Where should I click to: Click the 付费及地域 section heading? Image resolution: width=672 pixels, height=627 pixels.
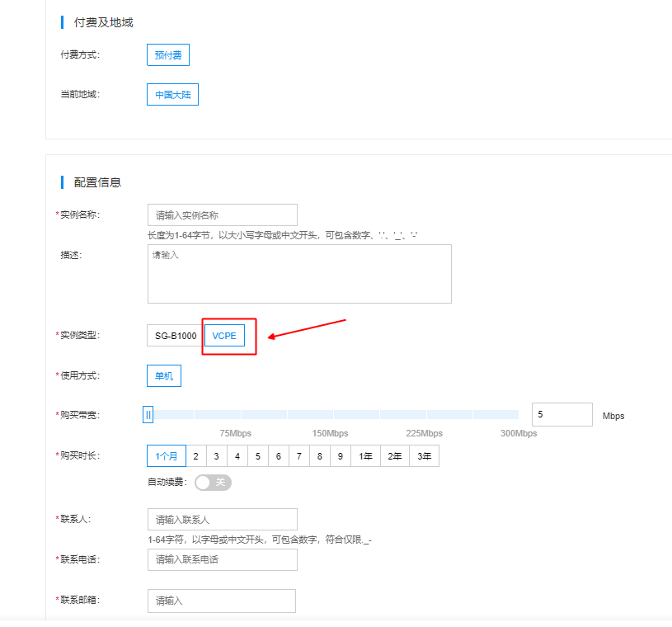103,22
